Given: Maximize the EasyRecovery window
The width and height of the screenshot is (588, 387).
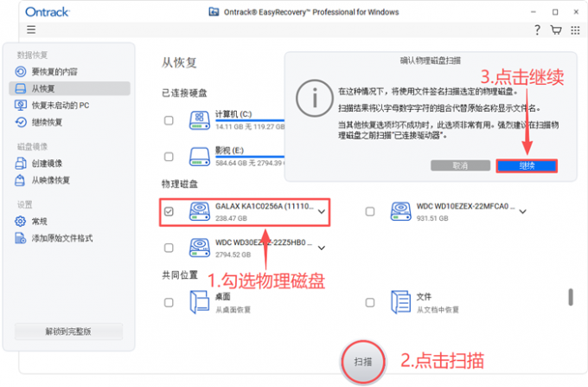Looking at the screenshot, I should coord(555,12).
